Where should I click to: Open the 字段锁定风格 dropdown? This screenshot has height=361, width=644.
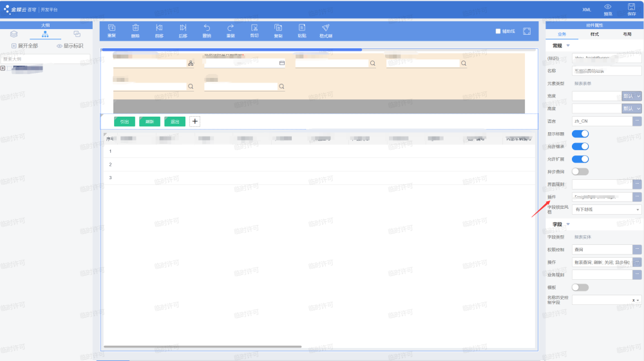tap(607, 210)
